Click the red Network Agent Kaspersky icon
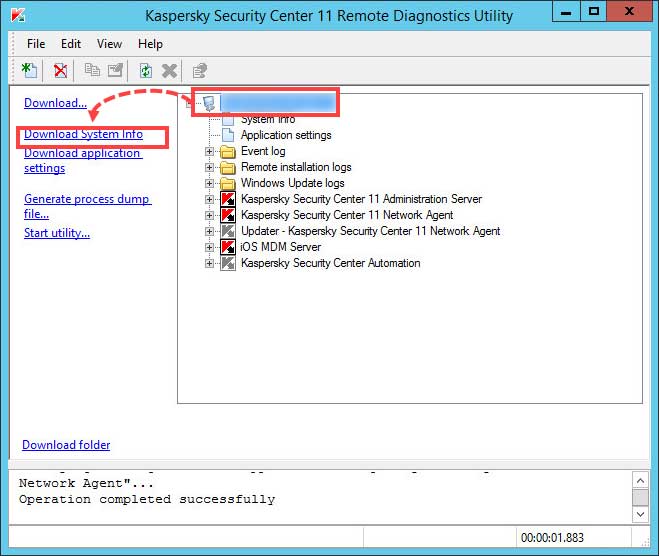659x556 pixels. [228, 215]
